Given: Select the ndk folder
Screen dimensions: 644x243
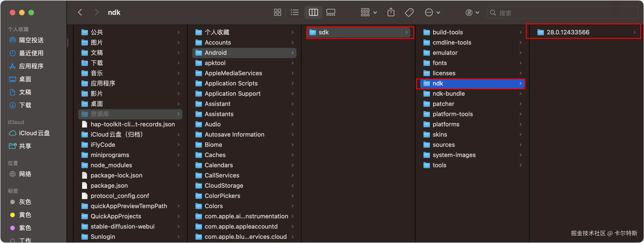Looking at the screenshot, I should [472, 83].
